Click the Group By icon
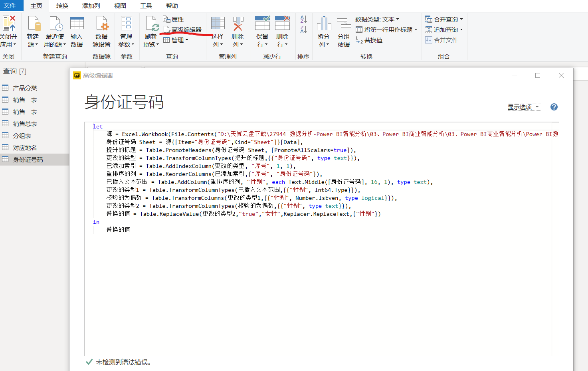The width and height of the screenshot is (588, 371). coord(344,23)
